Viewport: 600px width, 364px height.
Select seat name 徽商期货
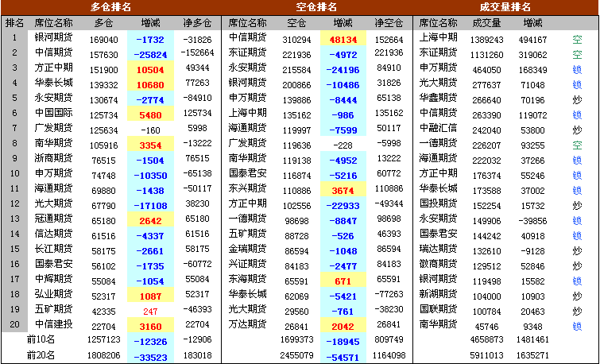(438, 264)
